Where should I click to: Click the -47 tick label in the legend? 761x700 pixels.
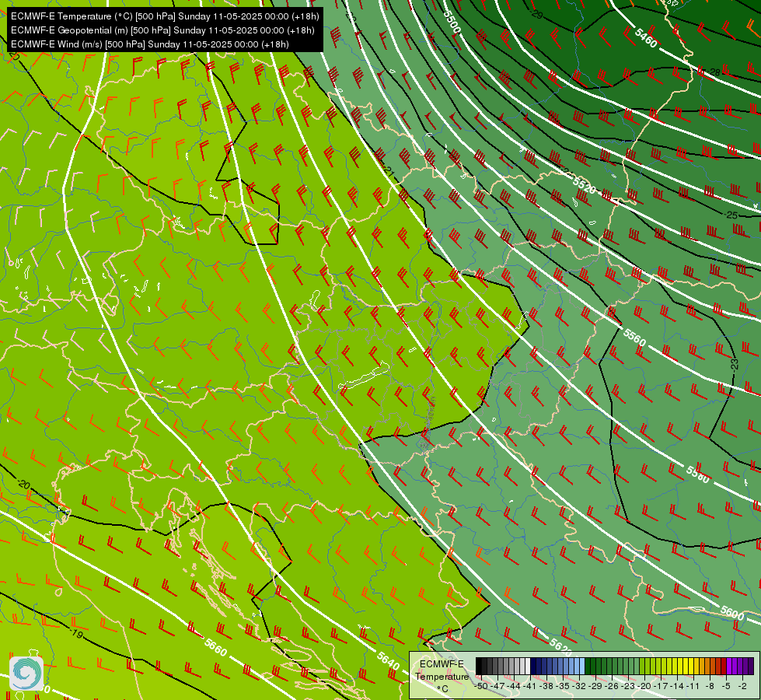(x=498, y=686)
